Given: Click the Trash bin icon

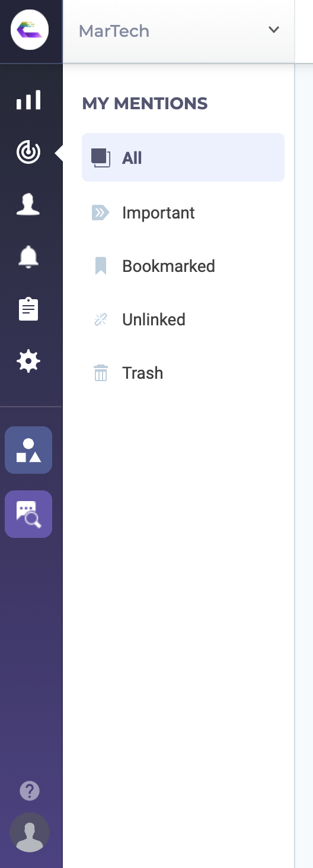Looking at the screenshot, I should (x=101, y=373).
